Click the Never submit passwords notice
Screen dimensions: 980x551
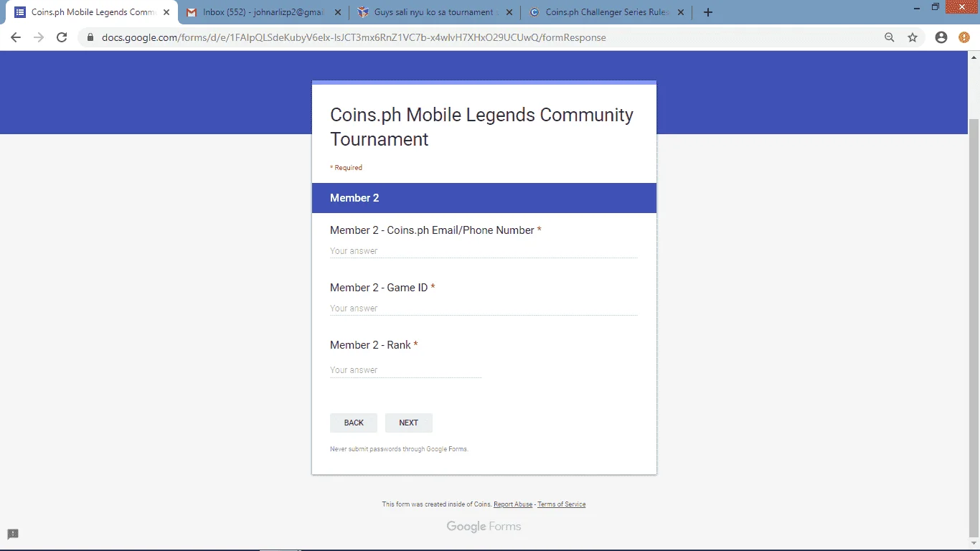tap(399, 449)
